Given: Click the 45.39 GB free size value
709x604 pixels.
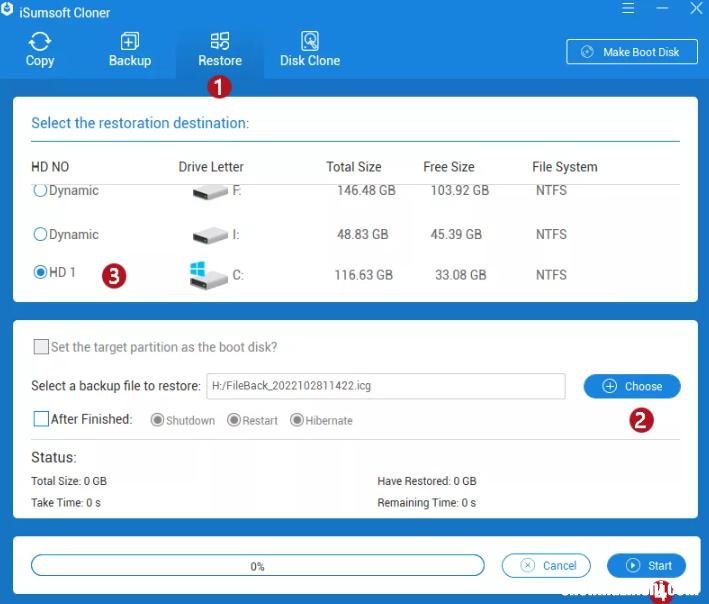Looking at the screenshot, I should (456, 234).
